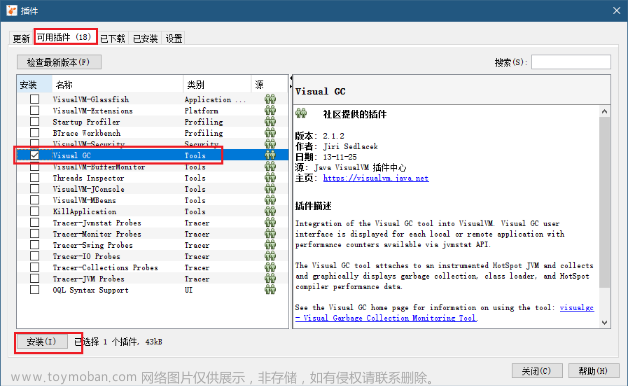Click the 安装(I) button
The height and width of the screenshot is (386, 628).
click(42, 342)
